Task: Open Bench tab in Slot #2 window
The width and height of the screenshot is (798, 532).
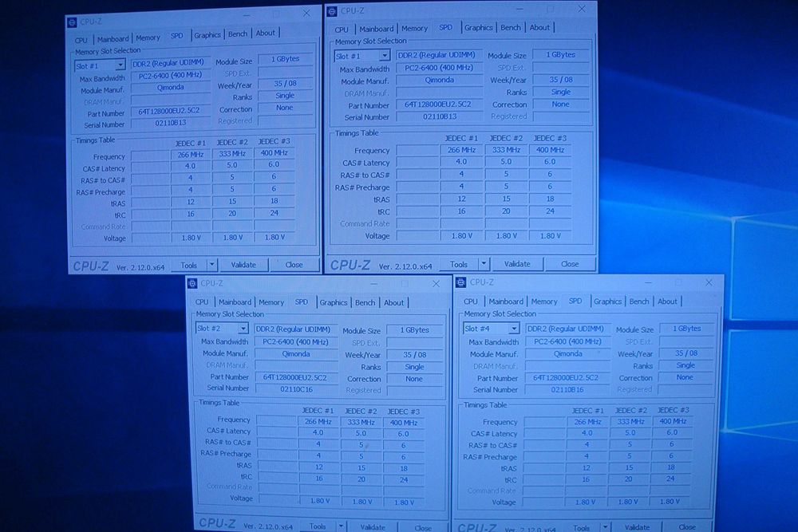Action: click(x=365, y=302)
